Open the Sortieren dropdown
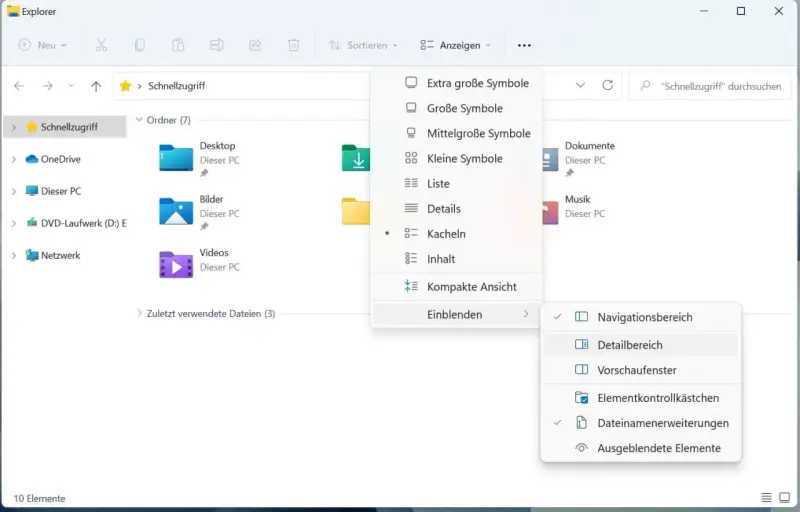Viewport: 800px width, 512px height. click(x=363, y=45)
